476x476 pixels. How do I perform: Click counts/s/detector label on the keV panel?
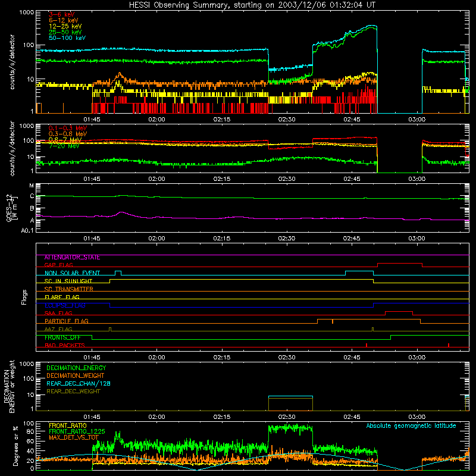pos(12,62)
